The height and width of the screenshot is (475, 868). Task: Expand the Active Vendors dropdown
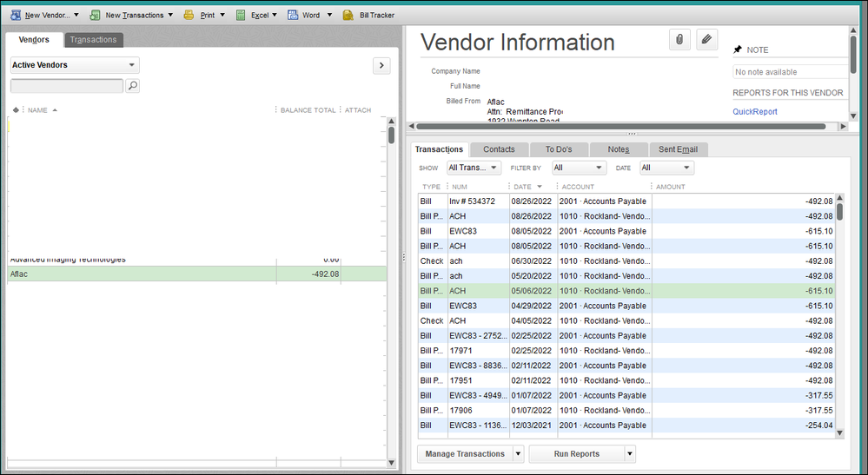tap(75, 65)
